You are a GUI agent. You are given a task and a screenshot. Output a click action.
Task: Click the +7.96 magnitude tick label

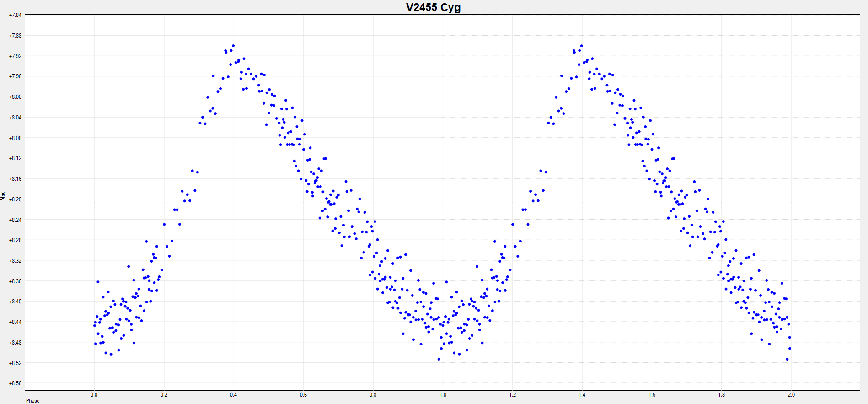[x=15, y=76]
